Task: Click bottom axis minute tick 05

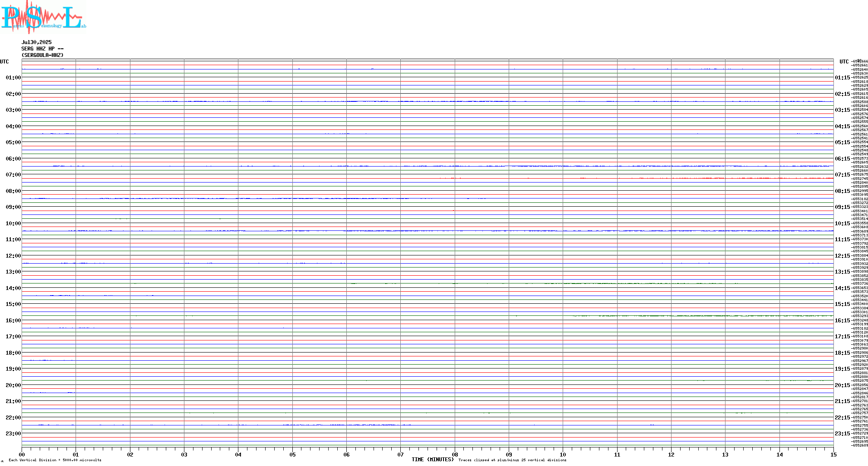Action: click(292, 454)
